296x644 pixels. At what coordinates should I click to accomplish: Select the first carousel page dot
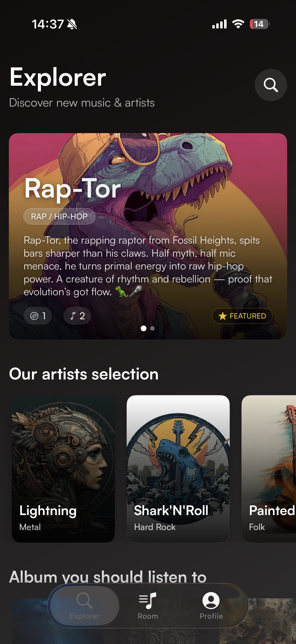(x=144, y=328)
